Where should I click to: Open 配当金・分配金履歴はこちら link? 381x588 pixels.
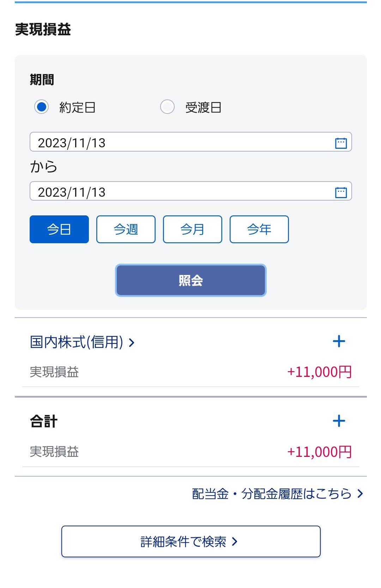point(272,494)
